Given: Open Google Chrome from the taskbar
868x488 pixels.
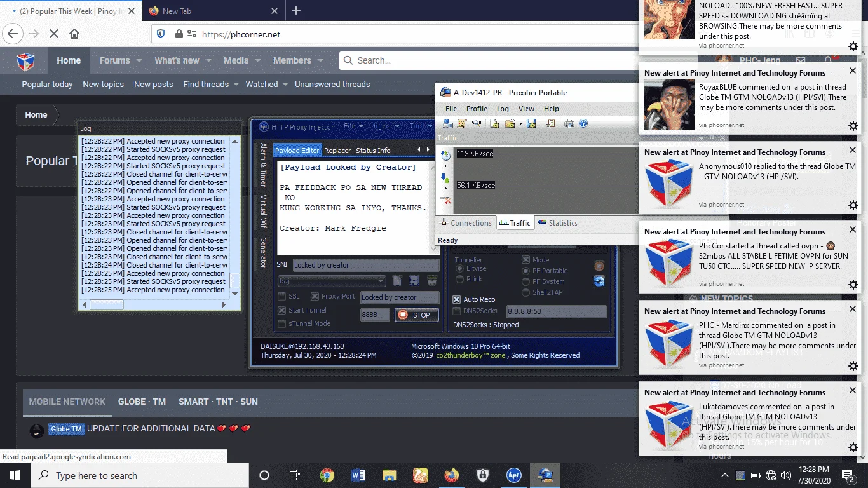Looking at the screenshot, I should click(x=327, y=475).
